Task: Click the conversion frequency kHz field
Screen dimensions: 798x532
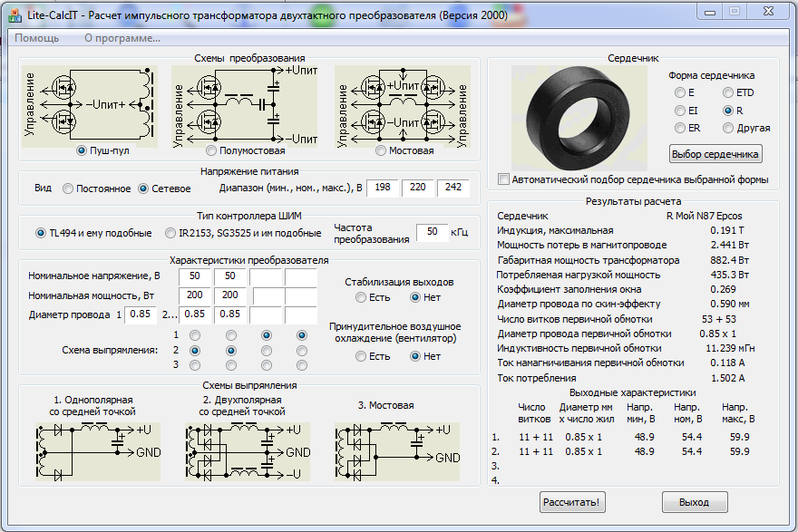Action: click(x=431, y=232)
